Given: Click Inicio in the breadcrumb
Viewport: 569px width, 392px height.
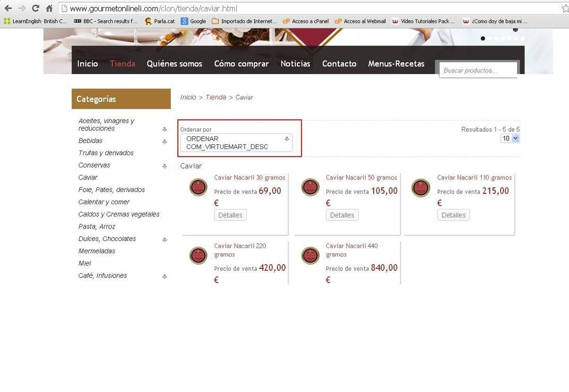Looking at the screenshot, I should pyautogui.click(x=188, y=97).
